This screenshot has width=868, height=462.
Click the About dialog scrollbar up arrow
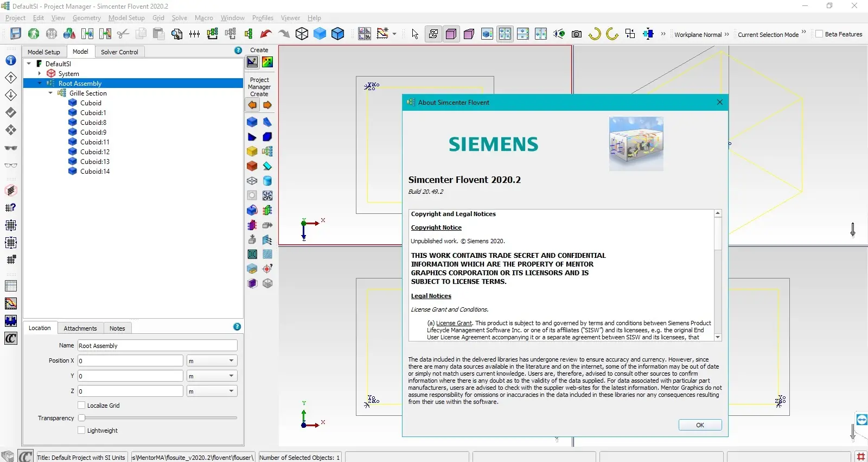[x=718, y=213]
